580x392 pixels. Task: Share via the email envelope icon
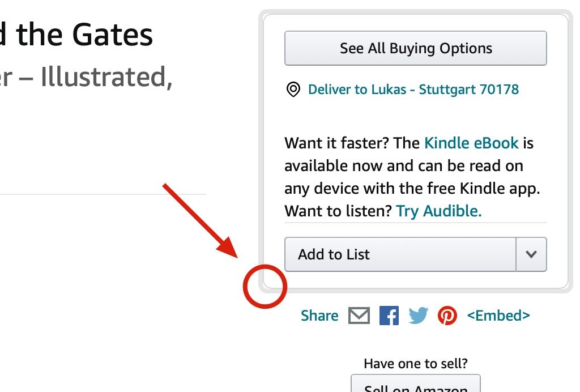click(359, 316)
